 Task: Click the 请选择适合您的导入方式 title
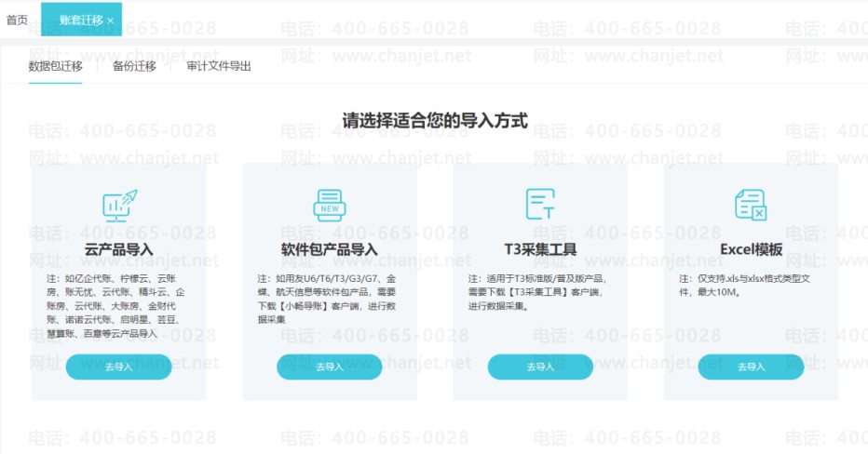pyautogui.click(x=435, y=121)
